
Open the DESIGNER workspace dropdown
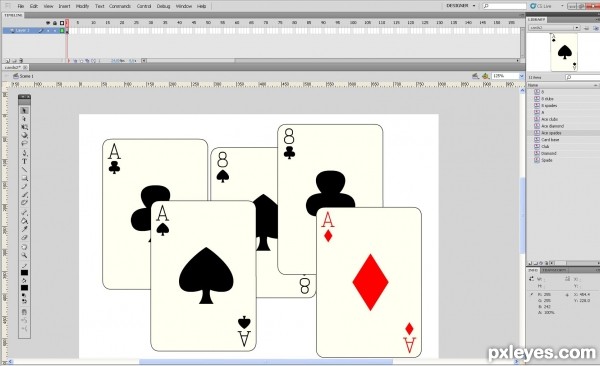tap(461, 6)
